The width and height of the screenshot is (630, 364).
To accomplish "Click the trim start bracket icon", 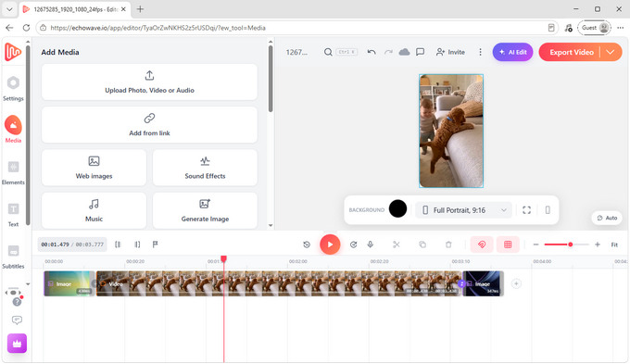I will pyautogui.click(x=118, y=245).
